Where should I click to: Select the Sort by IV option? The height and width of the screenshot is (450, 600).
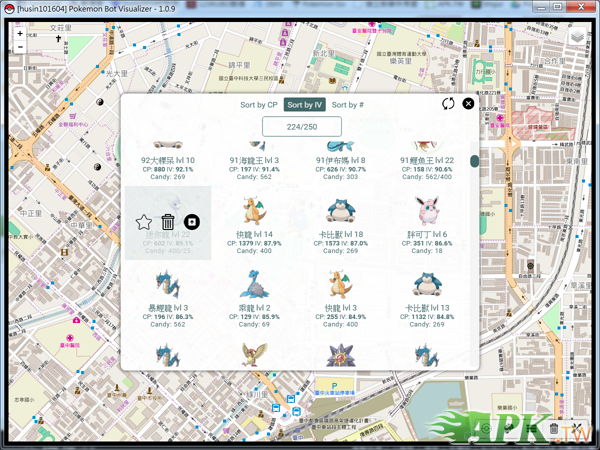[x=305, y=104]
